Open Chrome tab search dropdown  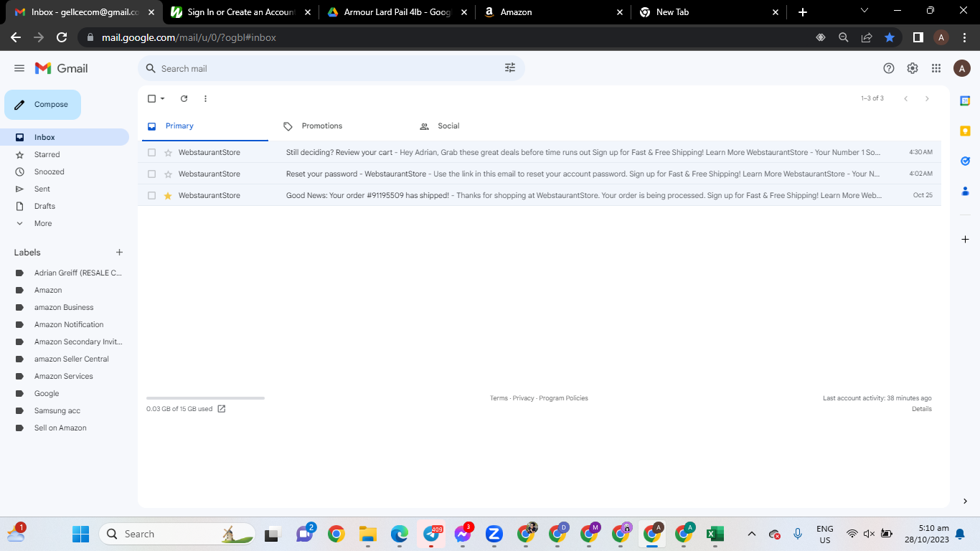[x=864, y=11]
